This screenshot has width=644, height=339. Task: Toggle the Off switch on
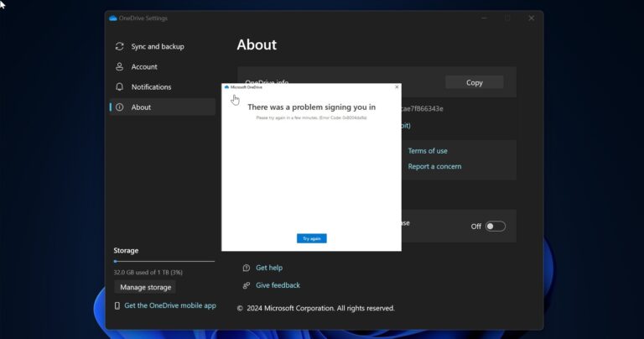(x=496, y=227)
